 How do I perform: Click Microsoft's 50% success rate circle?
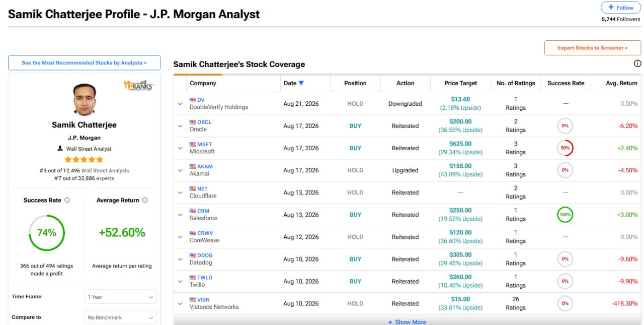point(565,148)
